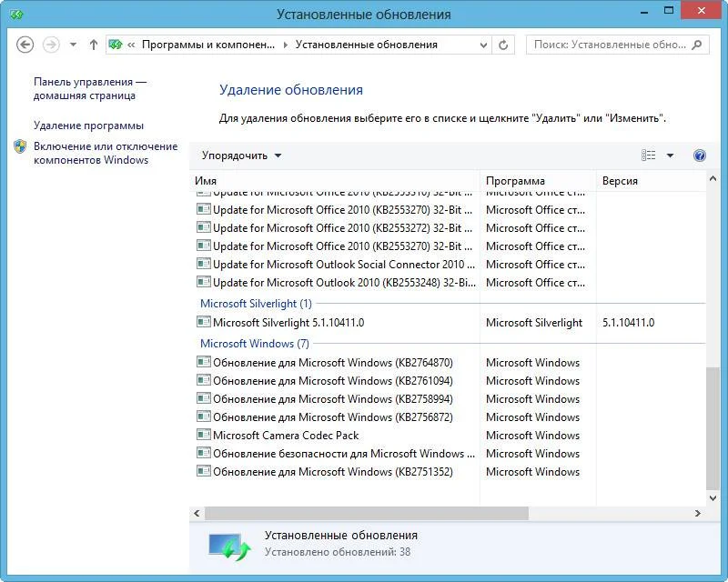Click the icon beside KB2756872 update

click(203, 416)
